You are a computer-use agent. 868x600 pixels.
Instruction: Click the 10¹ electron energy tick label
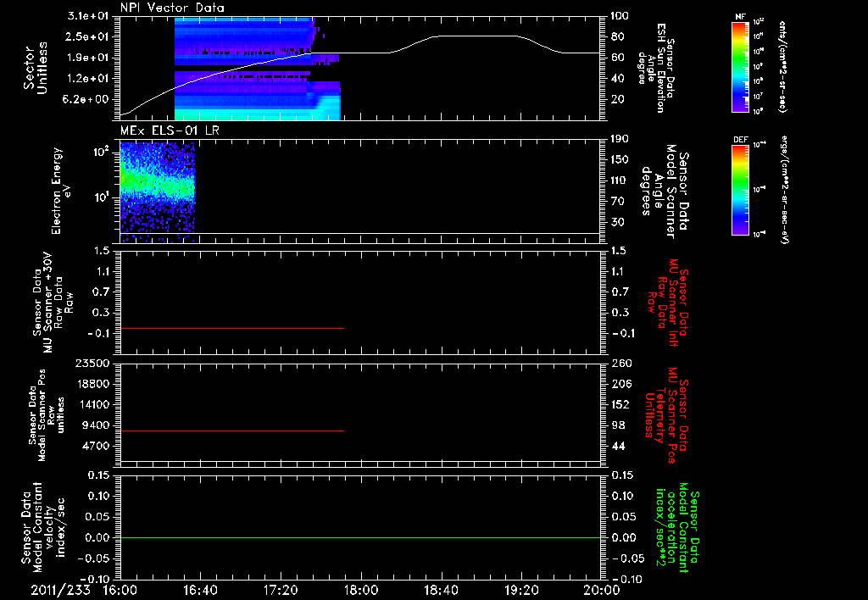click(100, 197)
